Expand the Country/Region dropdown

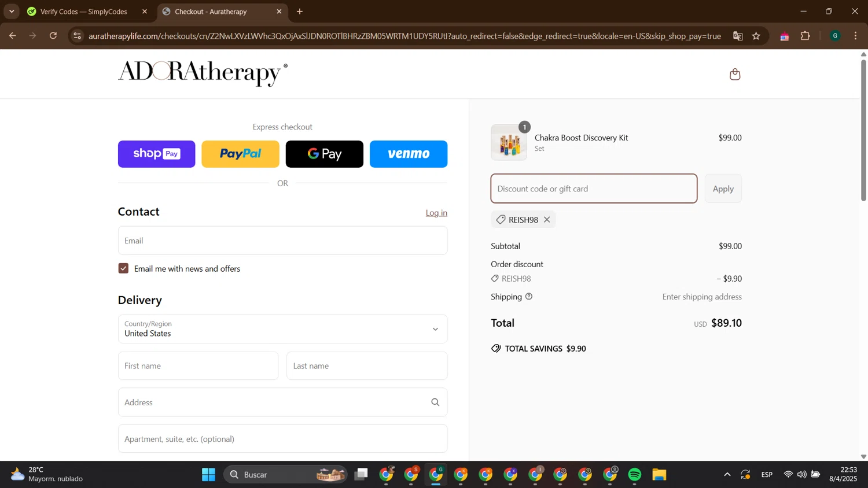coord(282,329)
